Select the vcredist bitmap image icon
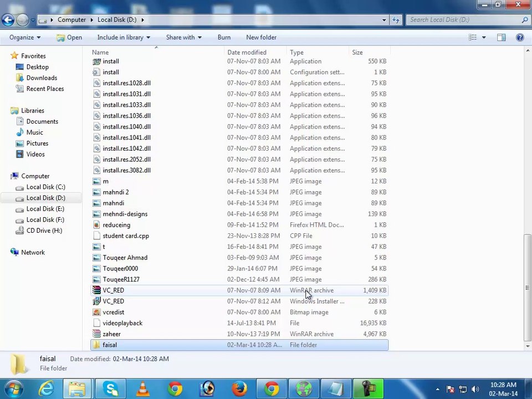 pyautogui.click(x=96, y=312)
